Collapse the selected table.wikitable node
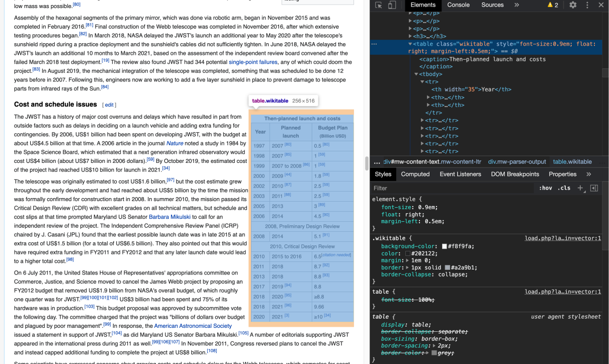The width and height of the screenshot is (609, 364). [410, 44]
